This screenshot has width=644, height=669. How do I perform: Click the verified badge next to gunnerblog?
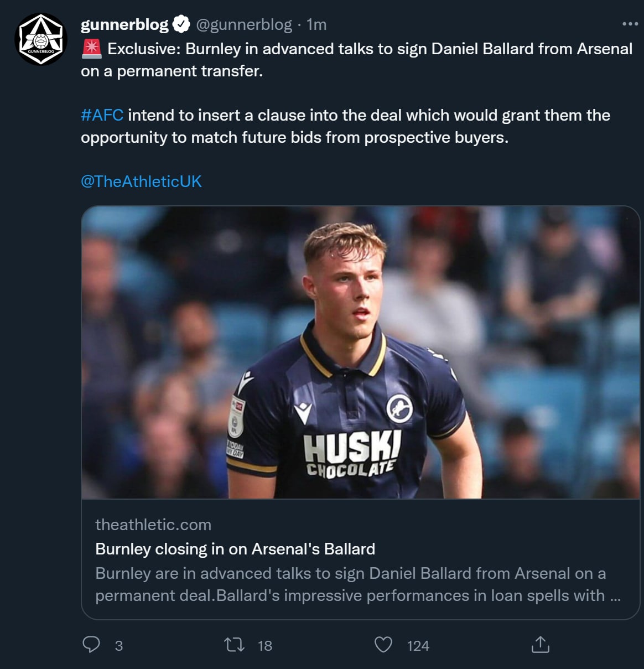pyautogui.click(x=181, y=24)
